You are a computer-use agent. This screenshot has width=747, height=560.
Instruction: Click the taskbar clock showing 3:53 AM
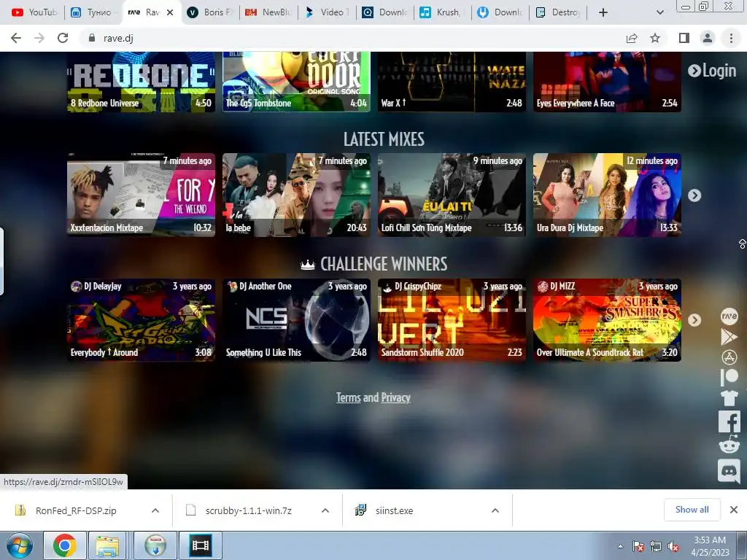point(710,546)
